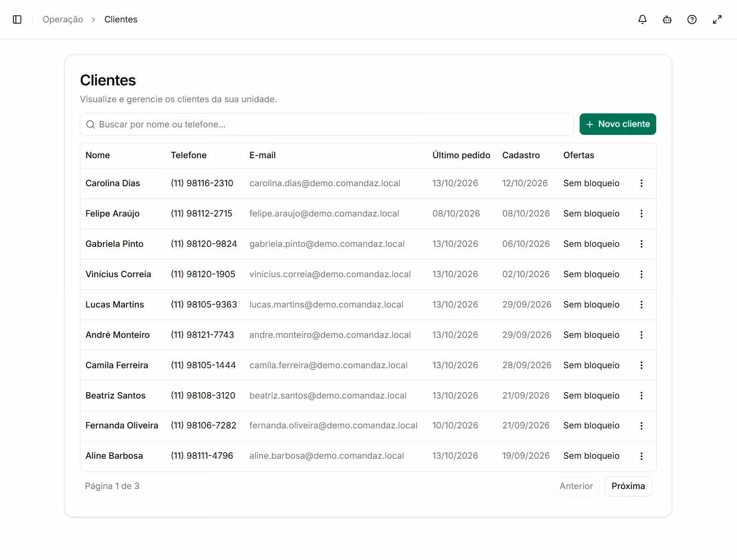This screenshot has width=737, height=560.
Task: Click phone number (11) 98112-2715
Action: [x=202, y=214]
